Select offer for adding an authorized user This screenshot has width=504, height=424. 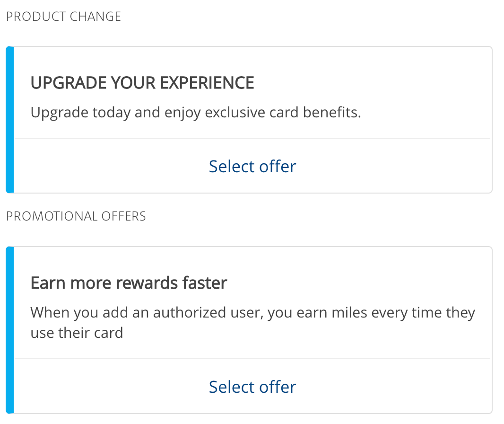click(252, 387)
